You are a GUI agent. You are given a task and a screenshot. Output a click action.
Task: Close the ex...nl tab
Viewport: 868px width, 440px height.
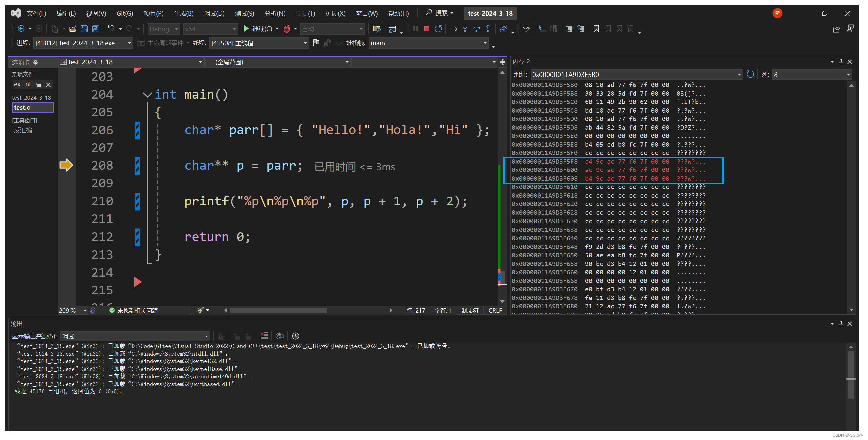click(x=48, y=85)
